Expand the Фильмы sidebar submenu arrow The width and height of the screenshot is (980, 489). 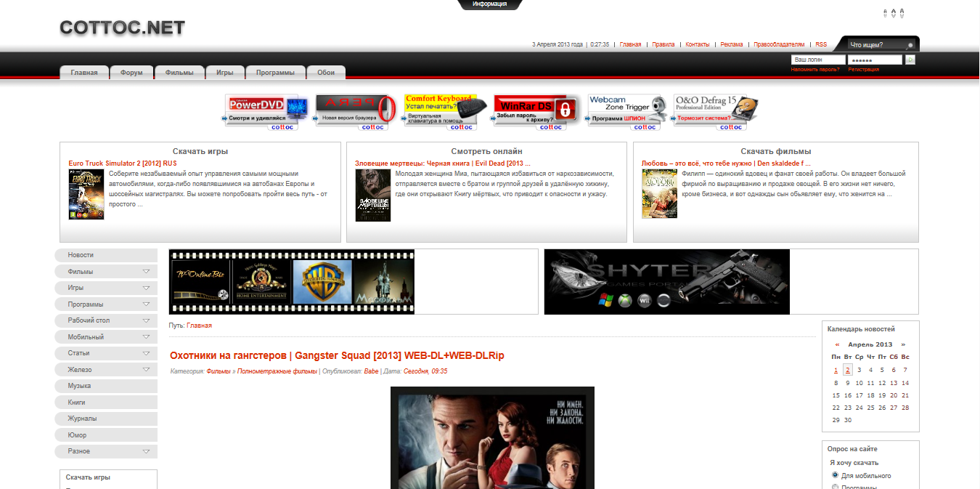tap(147, 272)
